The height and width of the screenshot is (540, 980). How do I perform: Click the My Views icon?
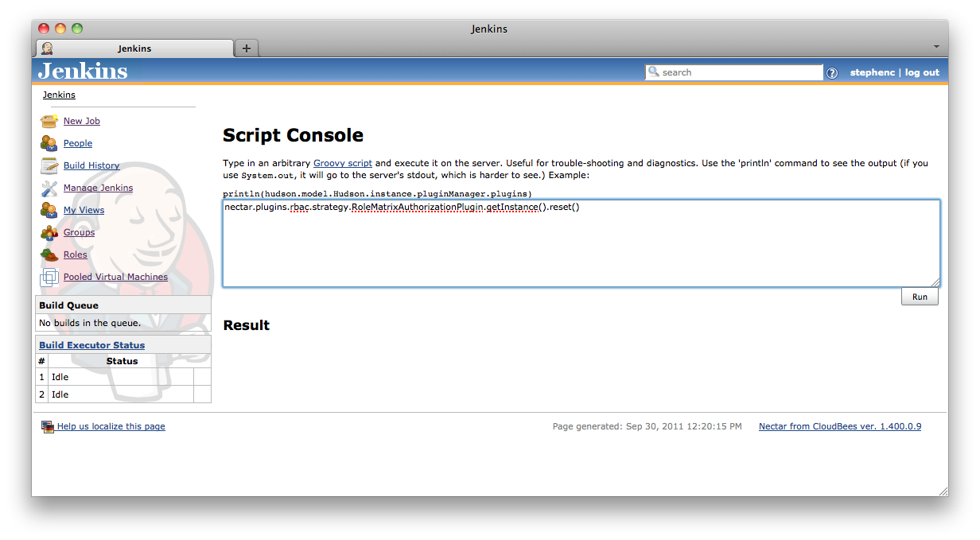point(49,210)
